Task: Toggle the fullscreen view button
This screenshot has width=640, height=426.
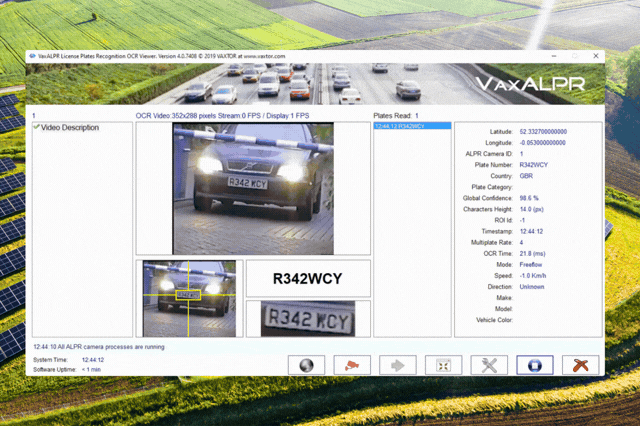Action: pos(443,365)
